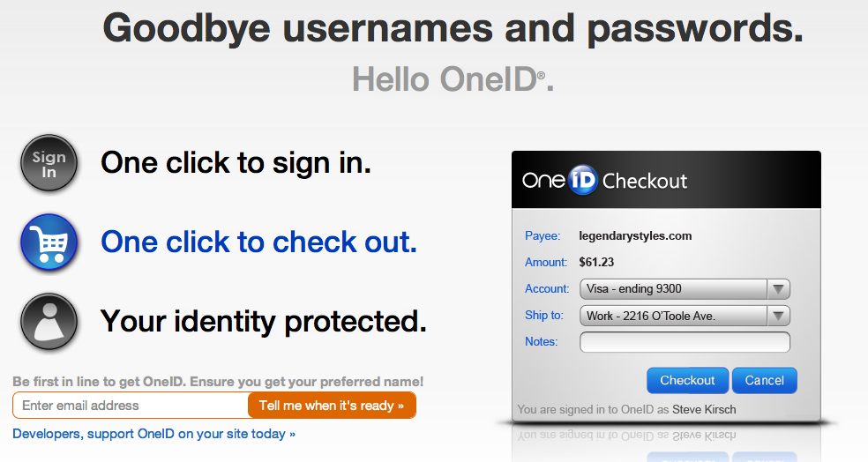Click the OneID logo in Checkout header
Image resolution: width=868 pixels, height=462 pixels.
click(561, 181)
